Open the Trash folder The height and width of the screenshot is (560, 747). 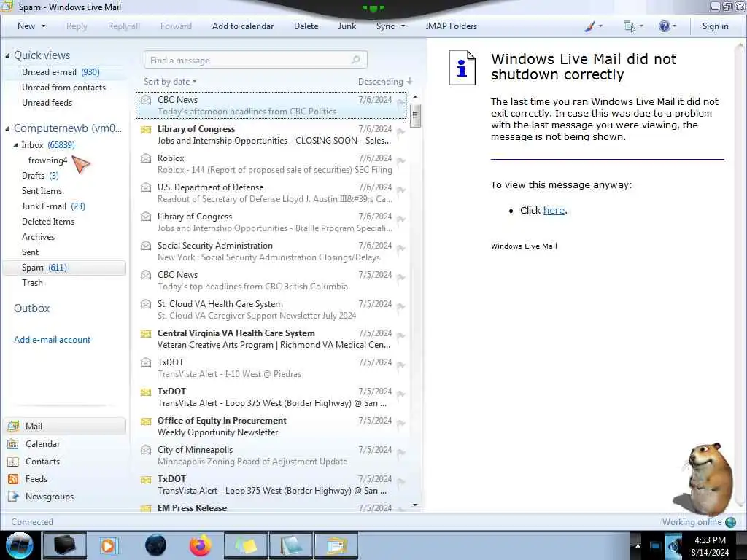32,283
